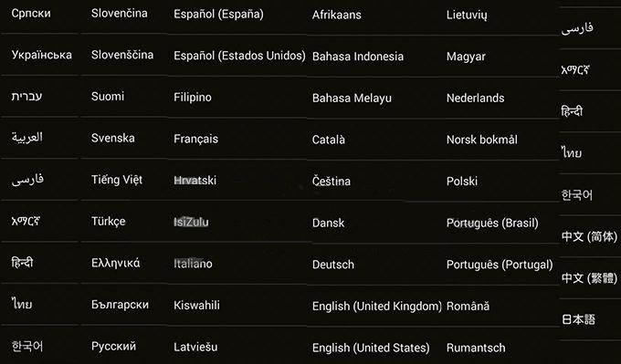Screen dimensions: 621x364
Task: Select Português (Brasil) entry
Action: [x=492, y=224]
